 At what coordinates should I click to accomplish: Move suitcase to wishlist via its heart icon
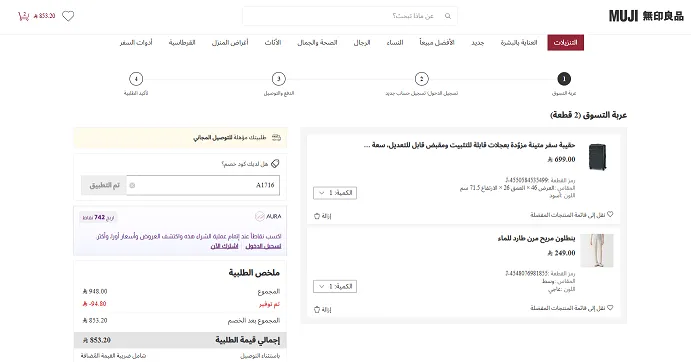pyautogui.click(x=610, y=214)
